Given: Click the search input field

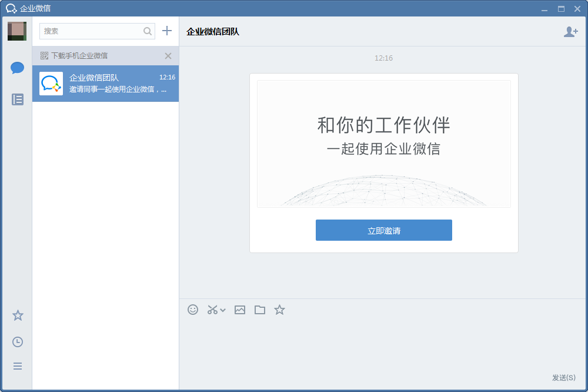Looking at the screenshot, I should point(91,31).
